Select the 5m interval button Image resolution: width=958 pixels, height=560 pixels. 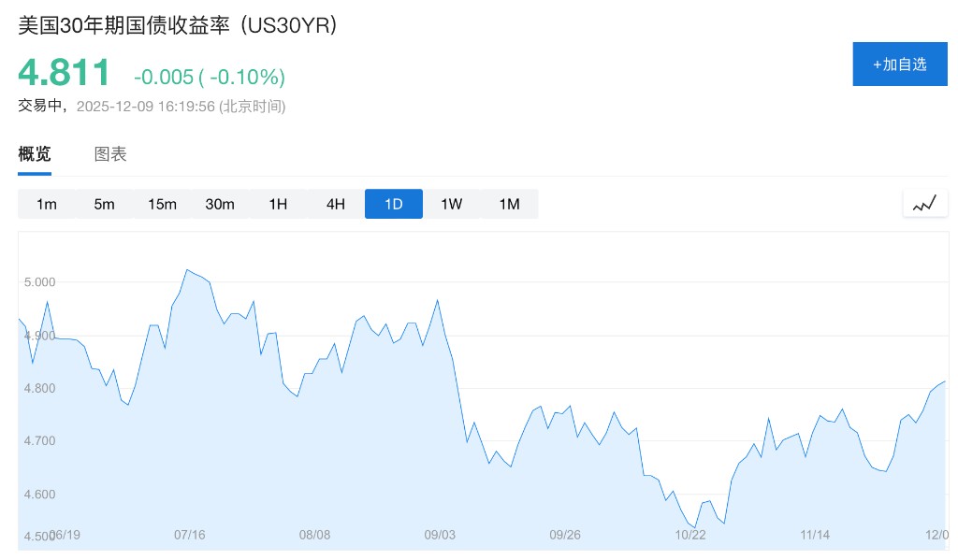click(x=104, y=204)
